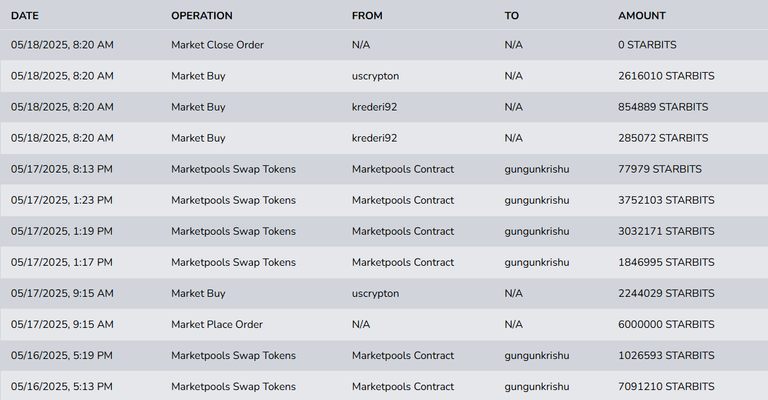The width and height of the screenshot is (768, 400).
Task: Click the 7091210 STARBITS amount
Action: pos(666,386)
